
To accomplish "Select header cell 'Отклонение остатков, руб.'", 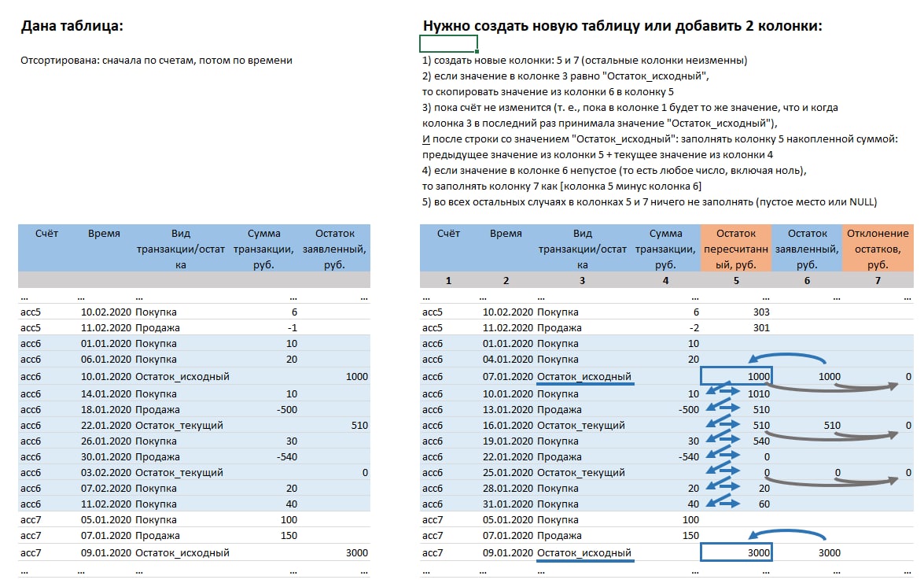I will click(878, 249).
